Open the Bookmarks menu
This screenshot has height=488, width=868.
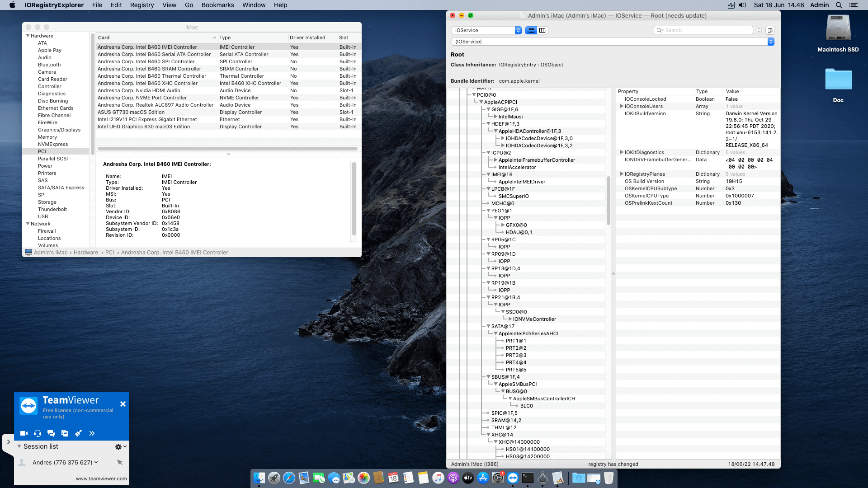(217, 5)
